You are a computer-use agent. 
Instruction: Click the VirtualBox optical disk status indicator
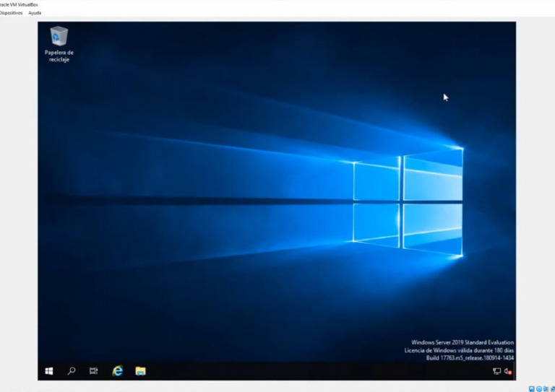538,389
